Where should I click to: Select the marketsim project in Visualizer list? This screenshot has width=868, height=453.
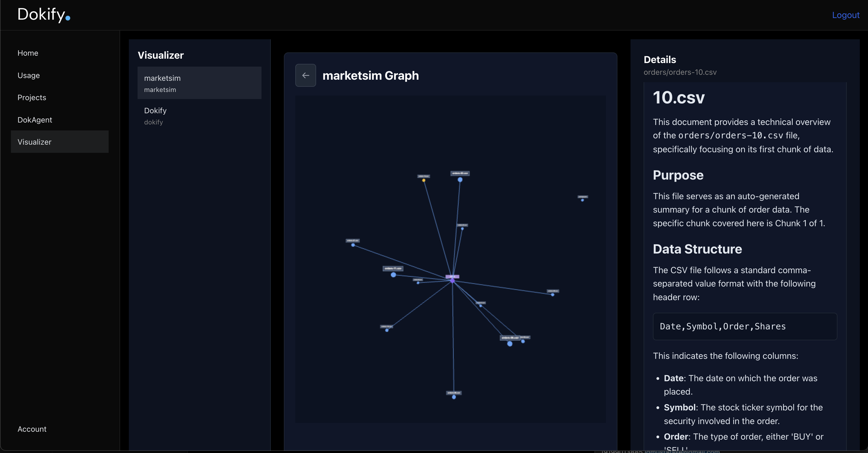[x=199, y=83]
